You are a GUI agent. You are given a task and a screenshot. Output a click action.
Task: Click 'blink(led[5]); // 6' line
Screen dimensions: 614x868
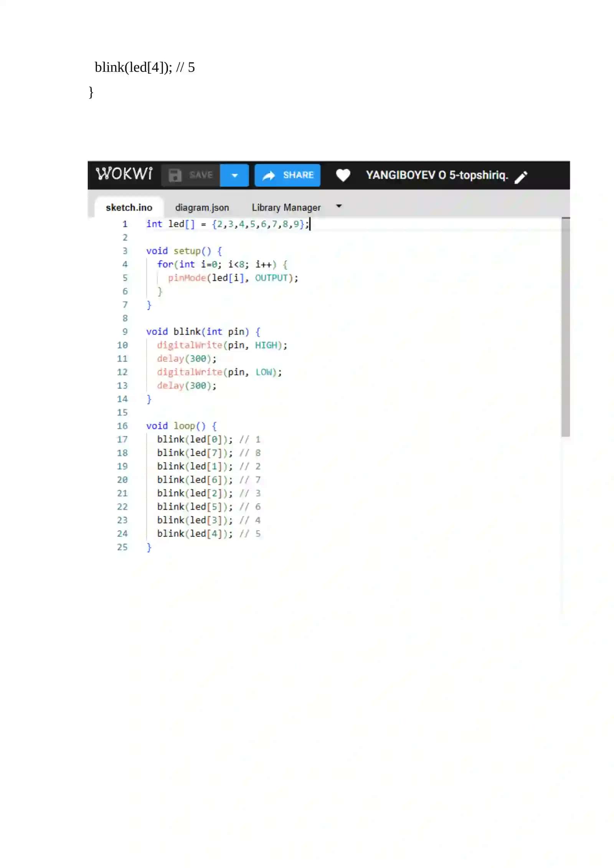(209, 507)
